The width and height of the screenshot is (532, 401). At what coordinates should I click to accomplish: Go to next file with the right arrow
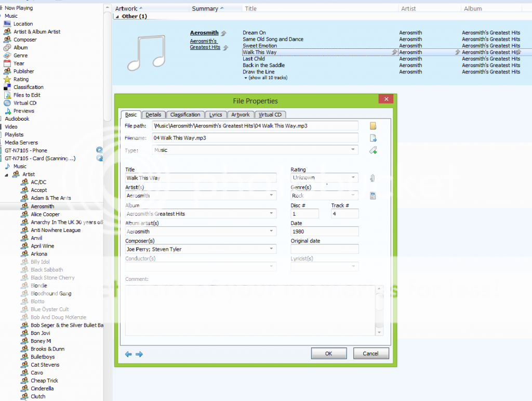[x=139, y=354]
